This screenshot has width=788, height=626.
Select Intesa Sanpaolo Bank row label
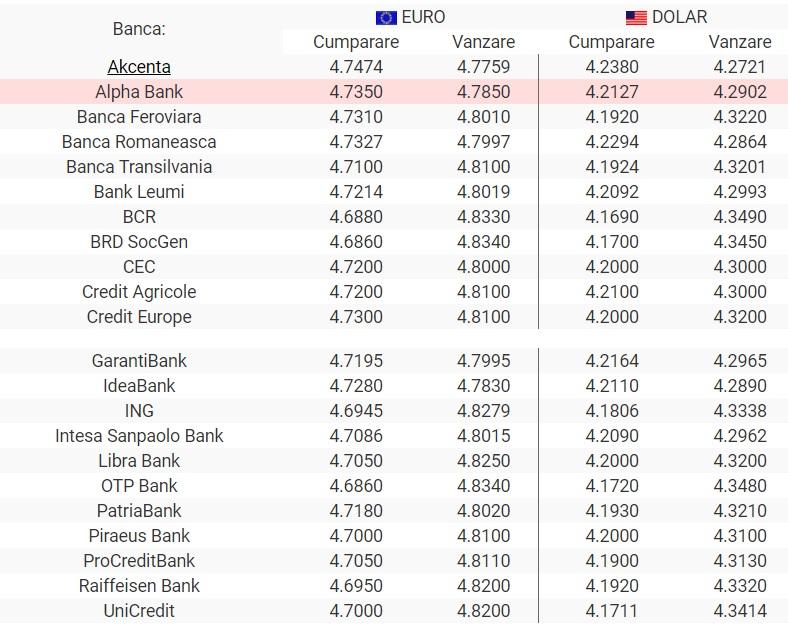point(139,436)
